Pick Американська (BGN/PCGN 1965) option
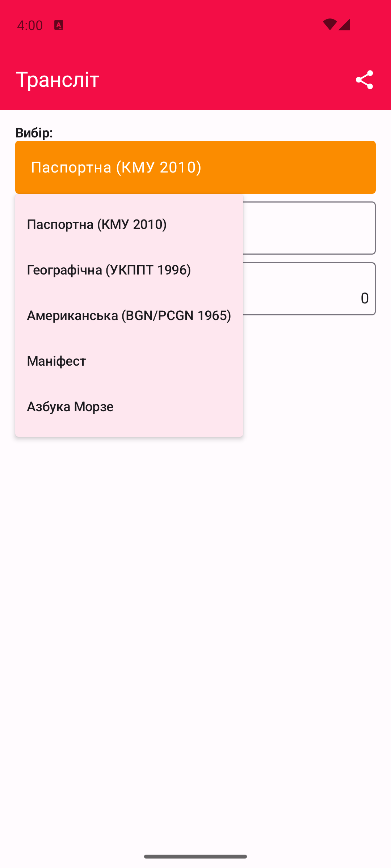The width and height of the screenshot is (391, 868). tap(129, 315)
